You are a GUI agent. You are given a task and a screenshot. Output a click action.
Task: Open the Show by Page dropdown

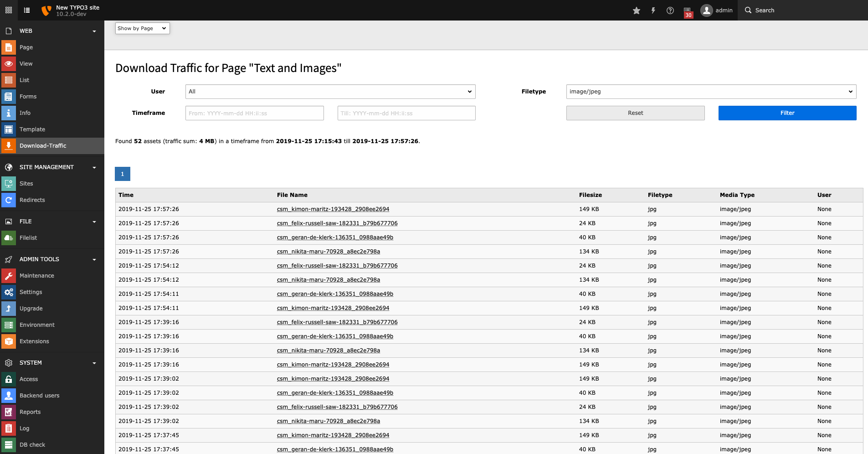pyautogui.click(x=142, y=28)
